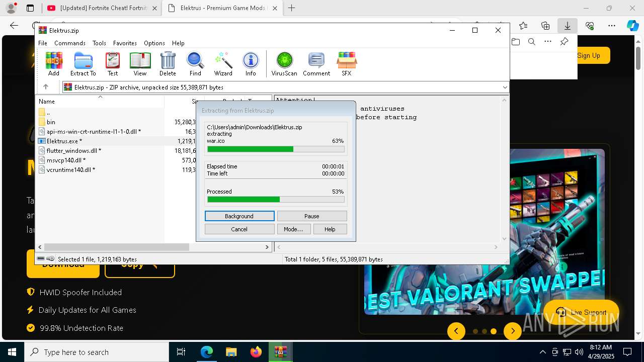
Task: Open the Tools menu
Action: (99, 43)
